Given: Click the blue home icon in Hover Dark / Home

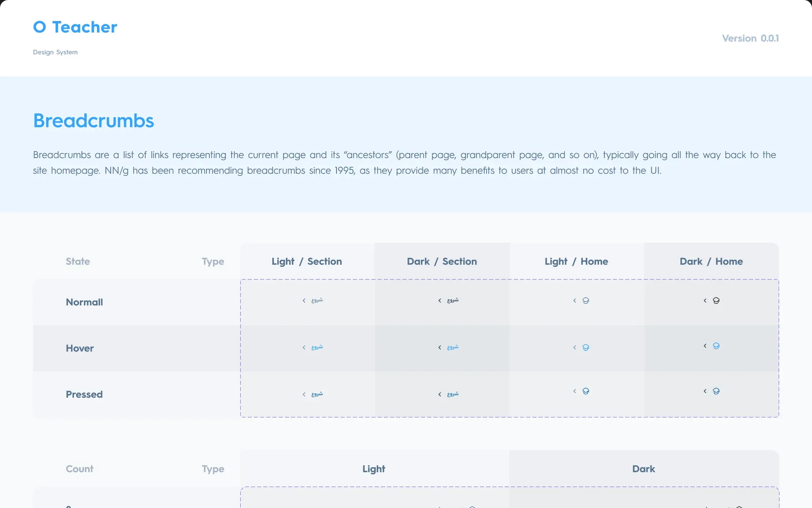Looking at the screenshot, I should point(716,346).
